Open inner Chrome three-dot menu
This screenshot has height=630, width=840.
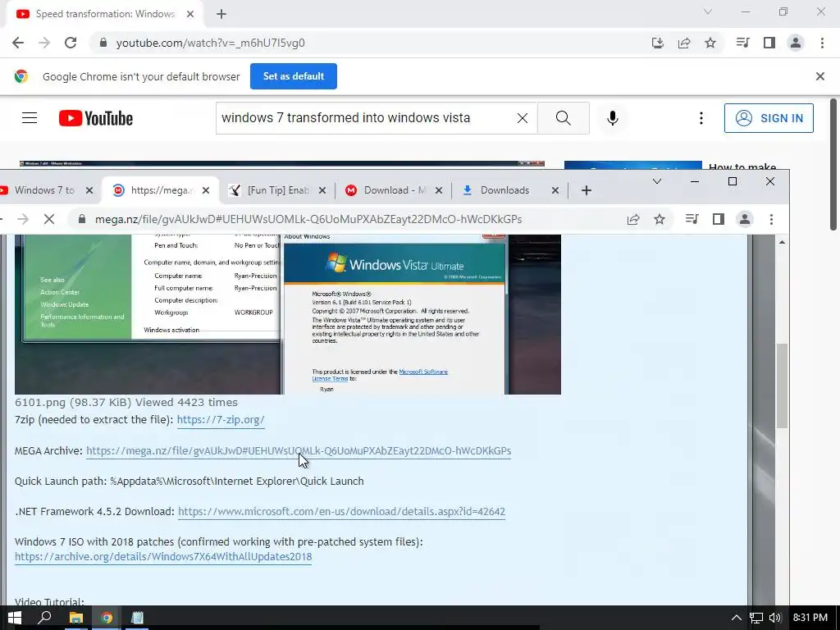pyautogui.click(x=771, y=218)
